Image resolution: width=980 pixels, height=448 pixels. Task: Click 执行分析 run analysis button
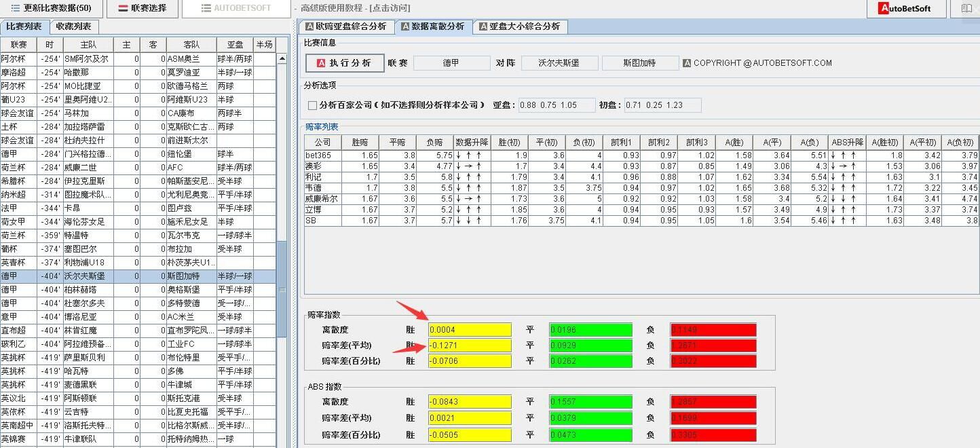pyautogui.click(x=345, y=63)
